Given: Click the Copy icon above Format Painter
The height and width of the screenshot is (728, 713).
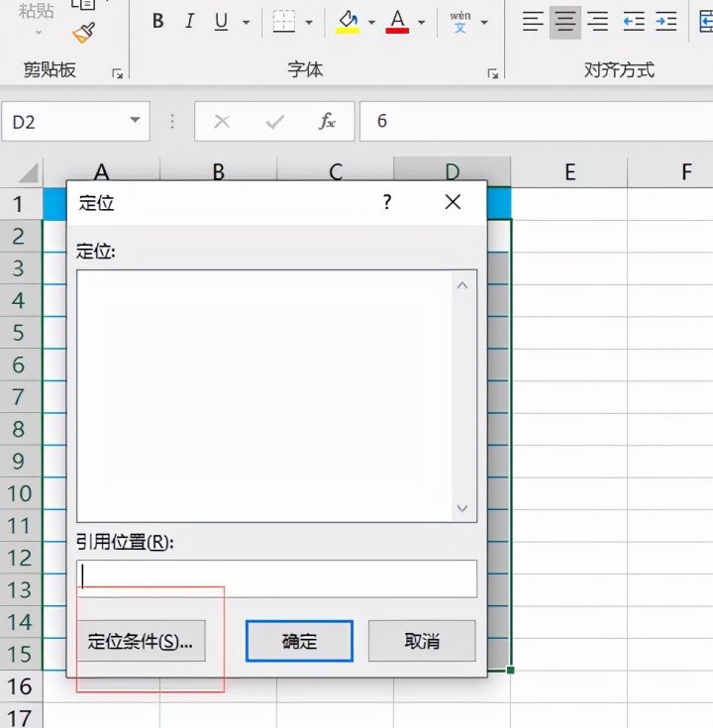Looking at the screenshot, I should click(83, 4).
